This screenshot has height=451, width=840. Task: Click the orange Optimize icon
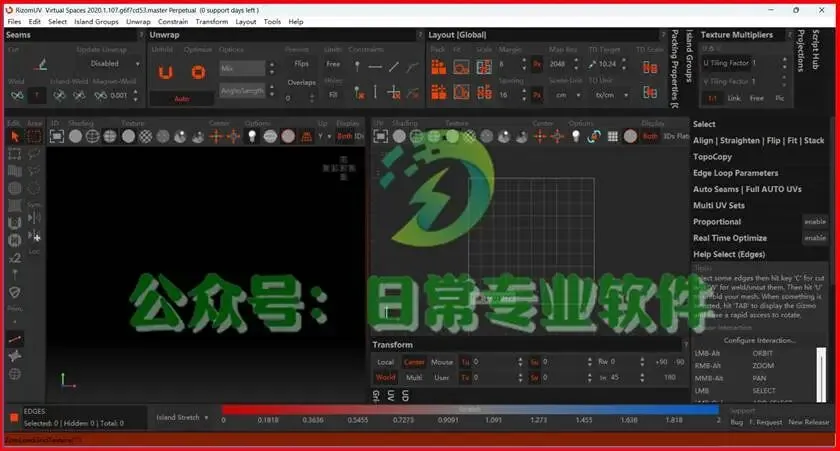(x=198, y=72)
